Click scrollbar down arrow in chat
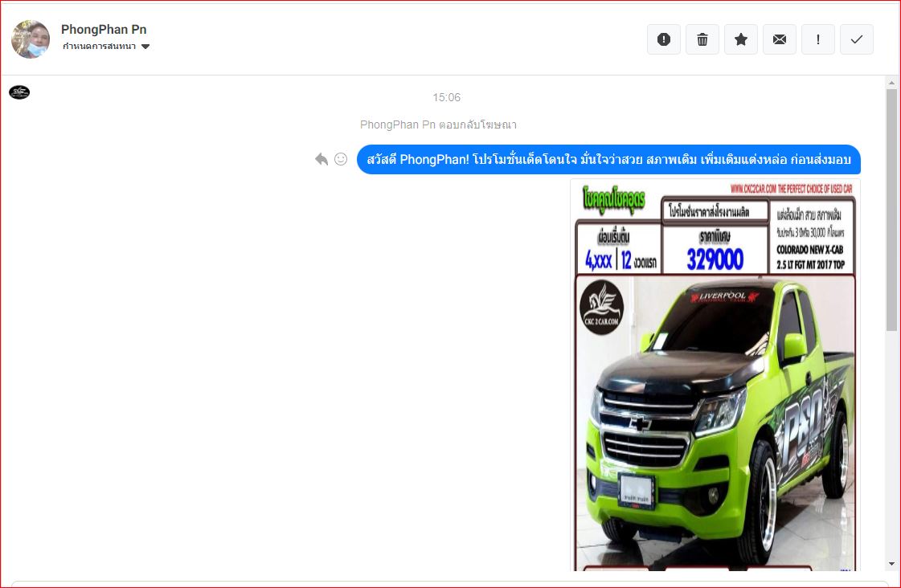The height and width of the screenshot is (588, 901). click(x=891, y=565)
